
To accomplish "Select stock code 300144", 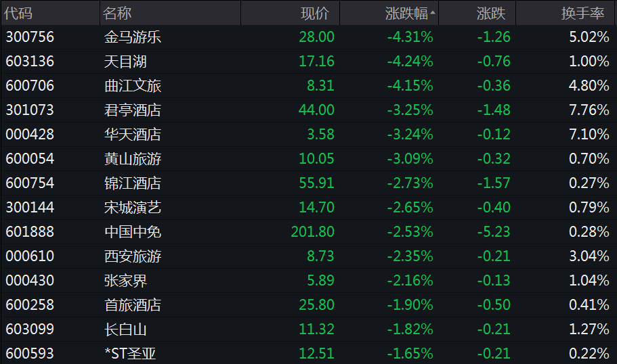I will (x=30, y=208).
